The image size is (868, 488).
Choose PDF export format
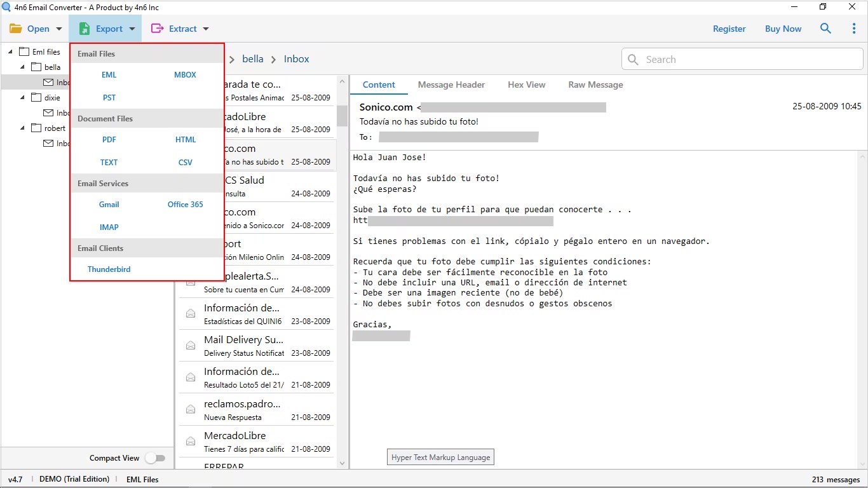coord(109,140)
